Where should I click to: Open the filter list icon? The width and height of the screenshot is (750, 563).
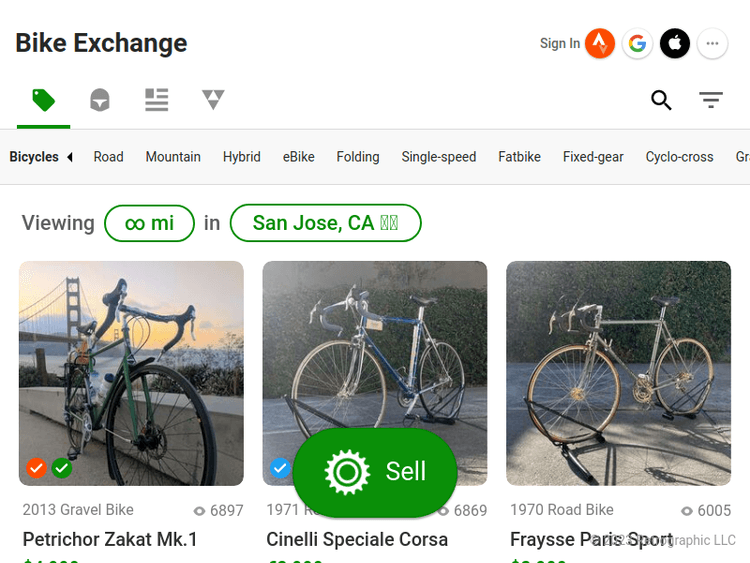point(711,100)
